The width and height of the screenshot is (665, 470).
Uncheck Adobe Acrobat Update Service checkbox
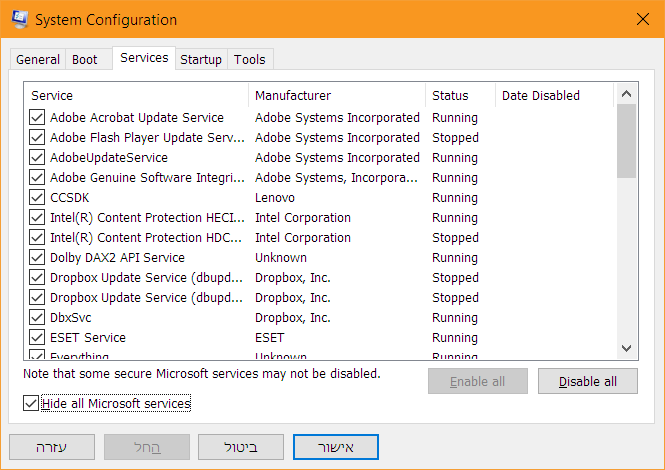point(37,117)
